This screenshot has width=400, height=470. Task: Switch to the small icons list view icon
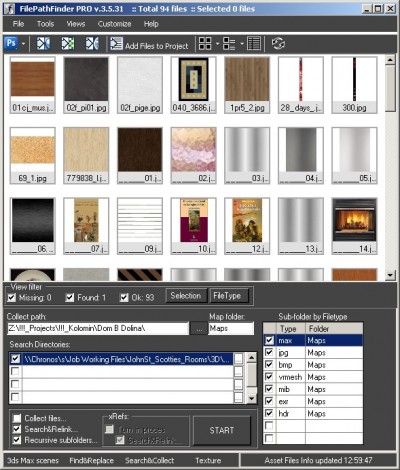pos(229,44)
